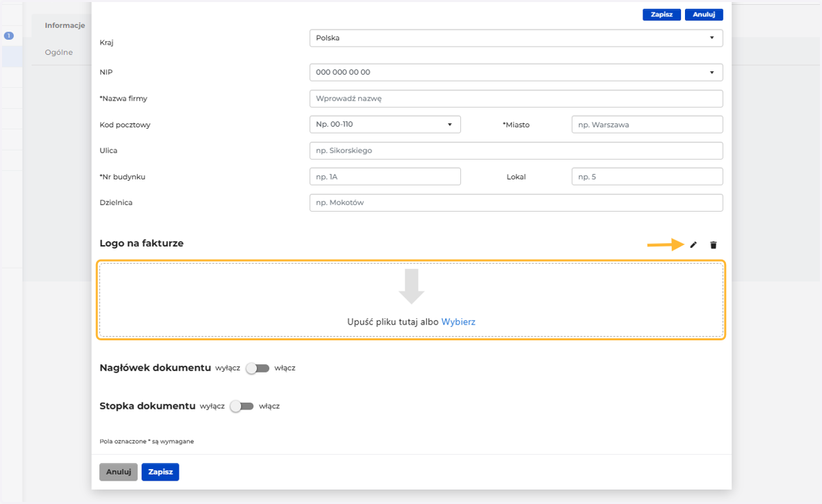The image size is (822, 504).
Task: Click the 'Kod pocztowy' field label
Action: tap(125, 125)
